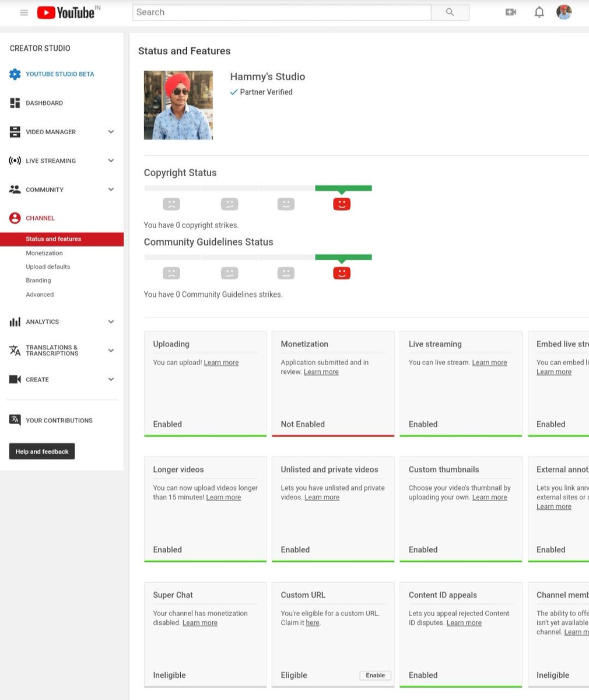
Task: Click the Partner Verified checkmark
Action: point(234,92)
